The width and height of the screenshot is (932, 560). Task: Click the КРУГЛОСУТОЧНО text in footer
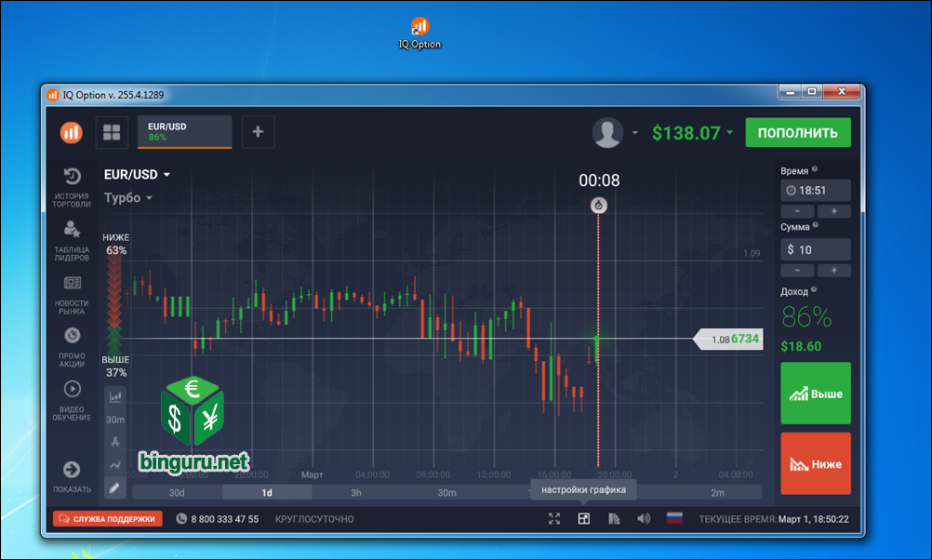314,520
